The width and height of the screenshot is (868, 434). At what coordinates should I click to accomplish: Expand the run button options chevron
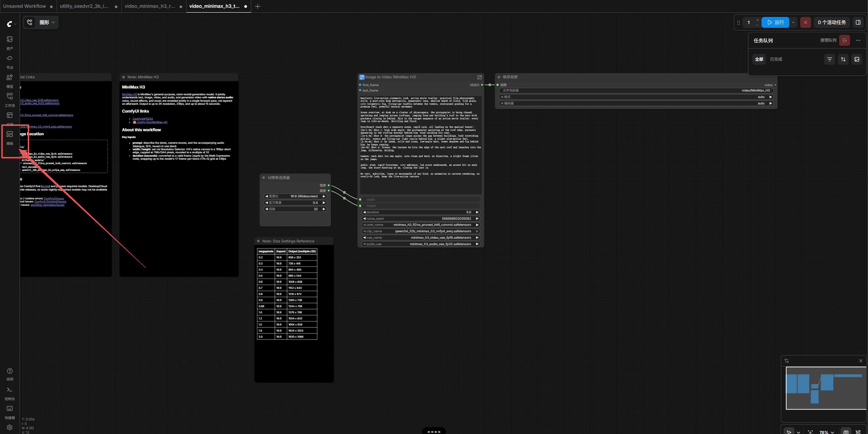pyautogui.click(x=793, y=22)
